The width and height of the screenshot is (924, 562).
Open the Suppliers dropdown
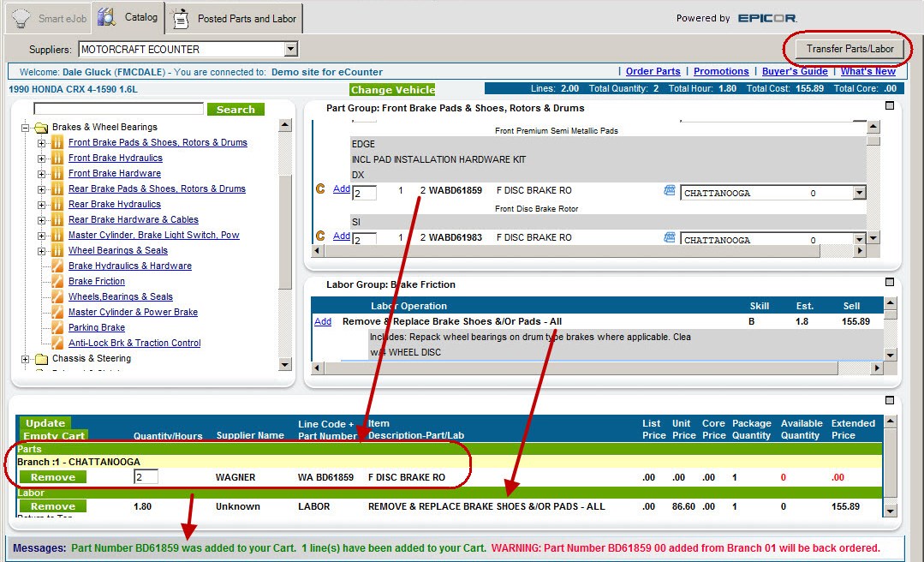291,50
